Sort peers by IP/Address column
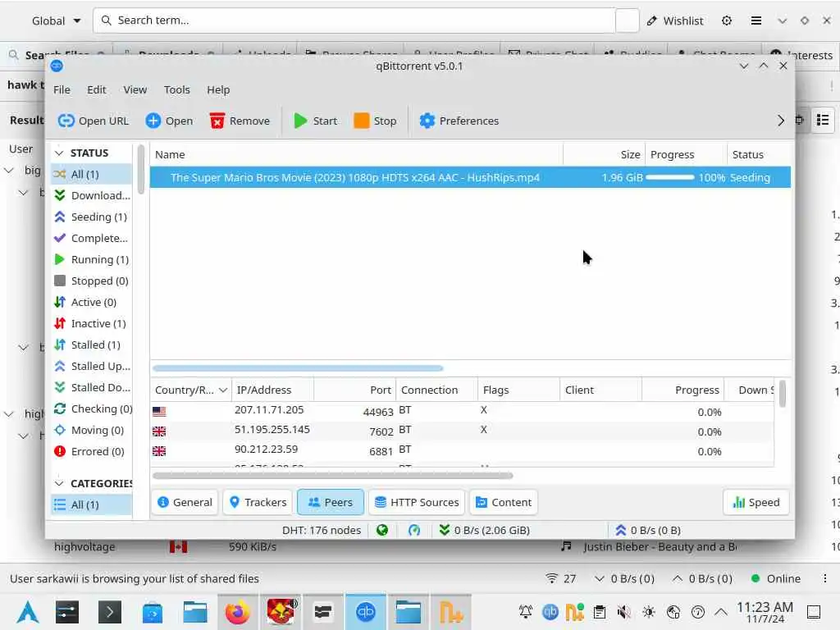The image size is (840, 630). 272,390
